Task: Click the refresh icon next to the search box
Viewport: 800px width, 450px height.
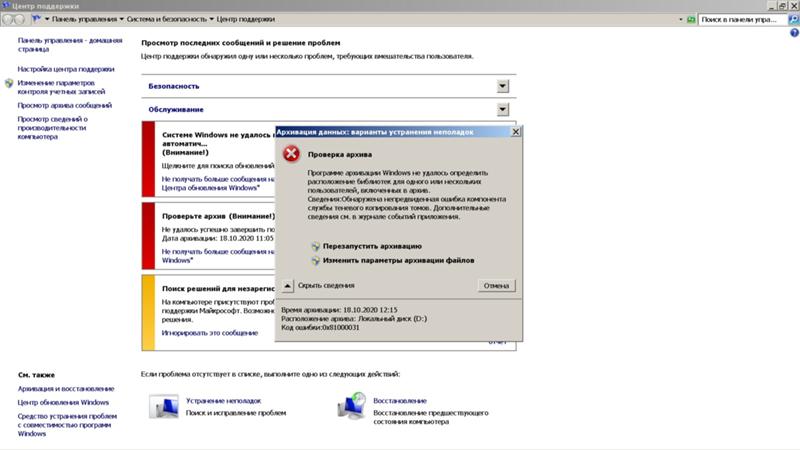Action: point(691,19)
